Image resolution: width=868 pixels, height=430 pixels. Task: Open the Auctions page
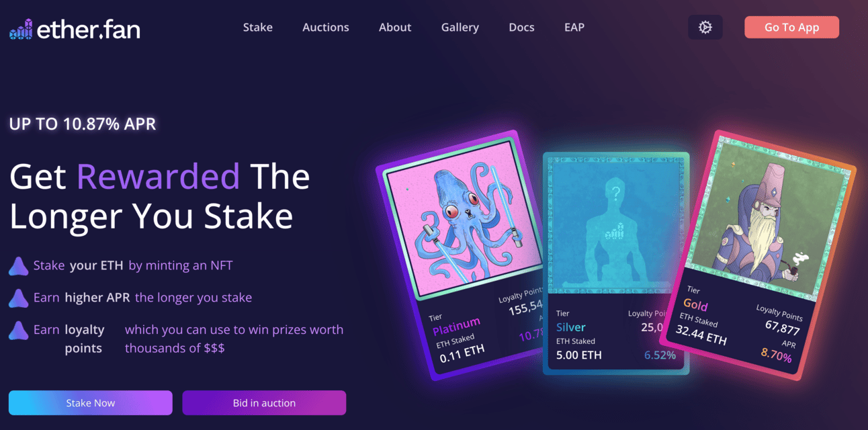coord(326,28)
